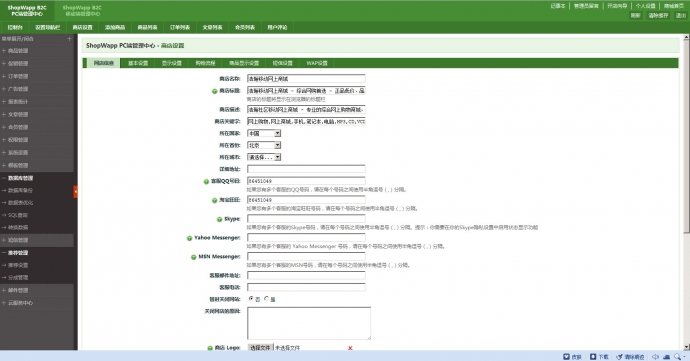
Task: Open the 所在国家 country dropdown
Action: click(264, 133)
